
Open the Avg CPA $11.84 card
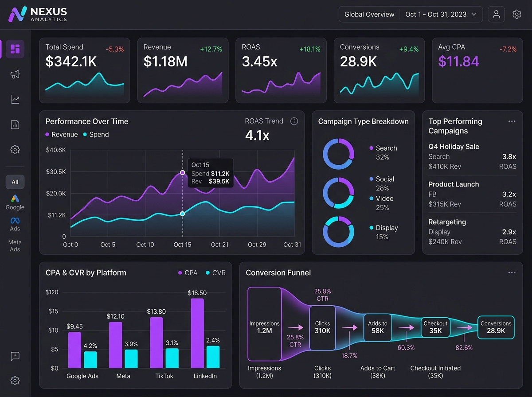(477, 70)
